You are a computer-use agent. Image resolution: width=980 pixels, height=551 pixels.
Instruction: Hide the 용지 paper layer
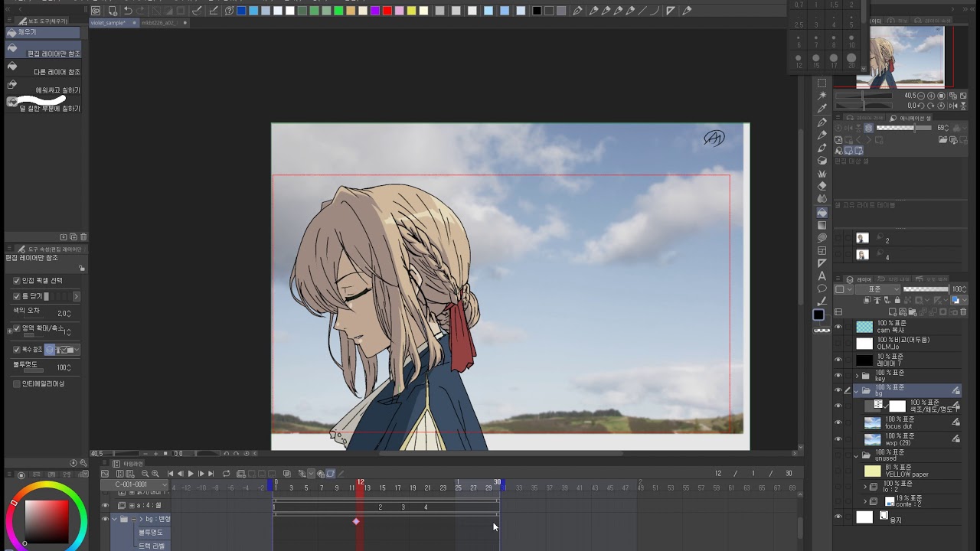(x=838, y=517)
